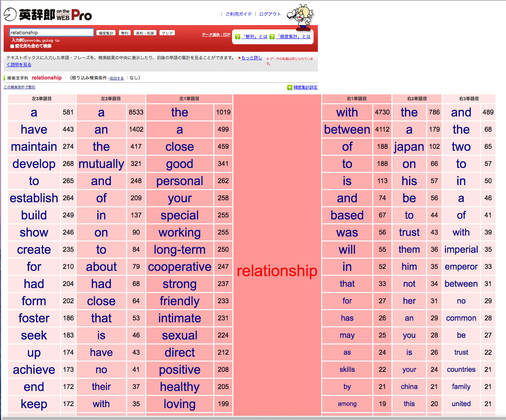Viewport: 506px width, 420px height.
Task: Select ログアウト in the top navigation
Action: pos(270,14)
